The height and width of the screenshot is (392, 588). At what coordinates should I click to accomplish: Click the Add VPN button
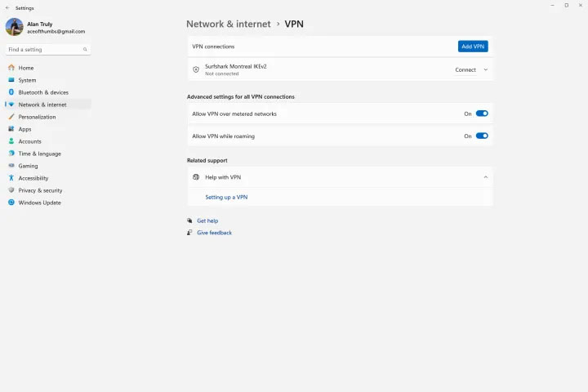(473, 47)
